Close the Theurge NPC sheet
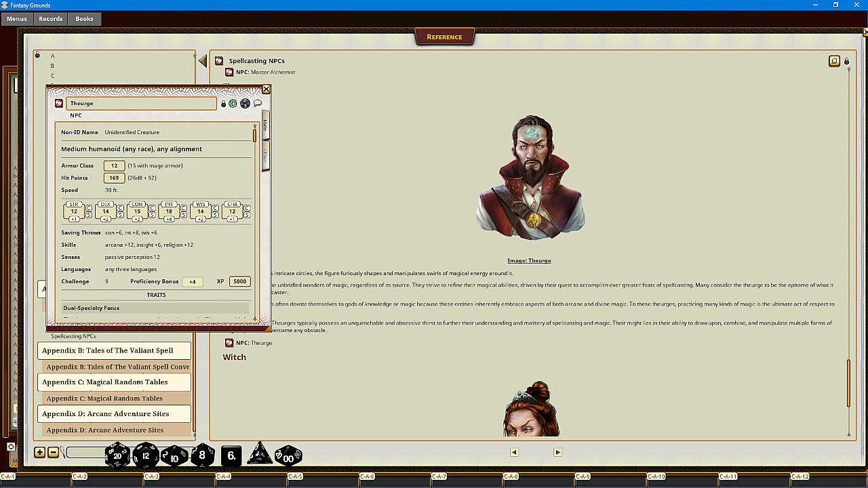868x488 pixels. (x=267, y=89)
